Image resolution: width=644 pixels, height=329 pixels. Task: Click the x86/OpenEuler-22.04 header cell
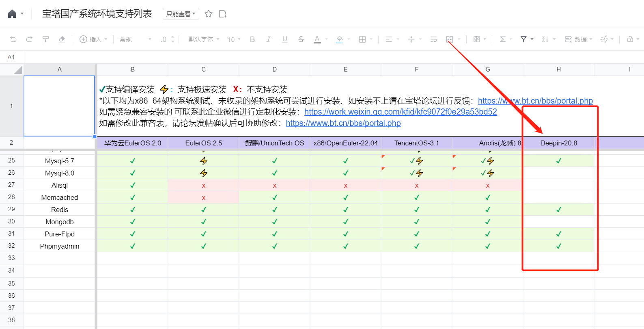[x=346, y=143]
